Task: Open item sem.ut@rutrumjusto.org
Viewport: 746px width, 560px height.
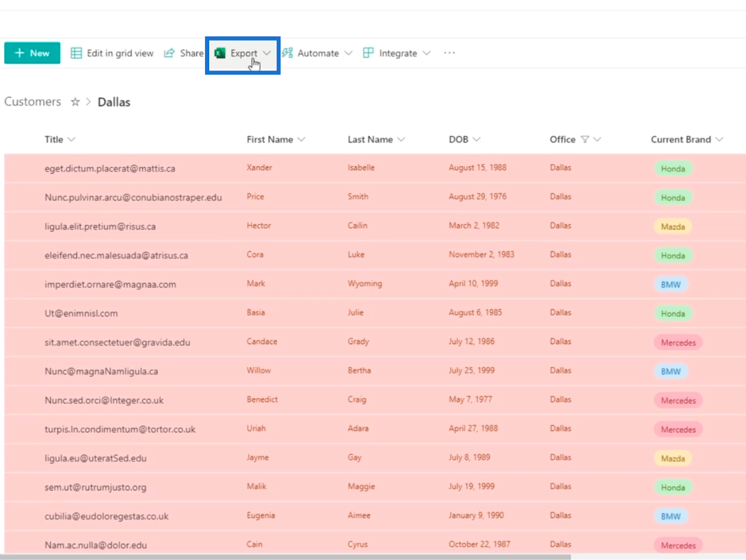Action: (x=95, y=488)
